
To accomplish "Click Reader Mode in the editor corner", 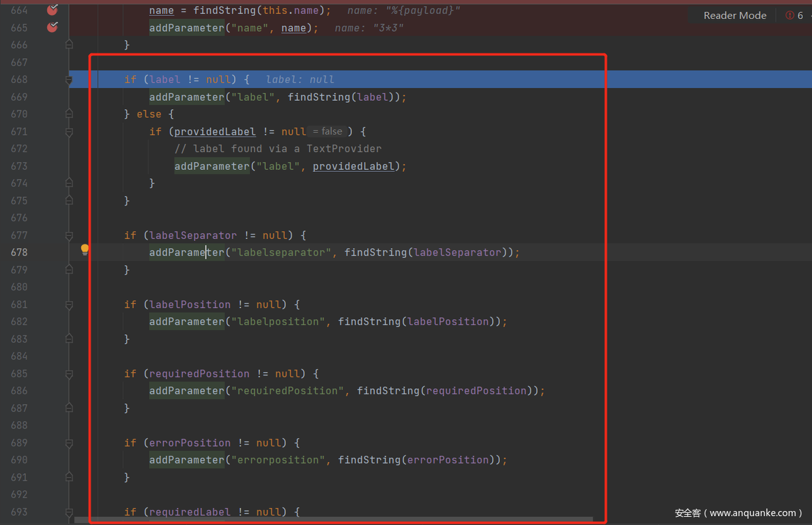I will click(735, 15).
